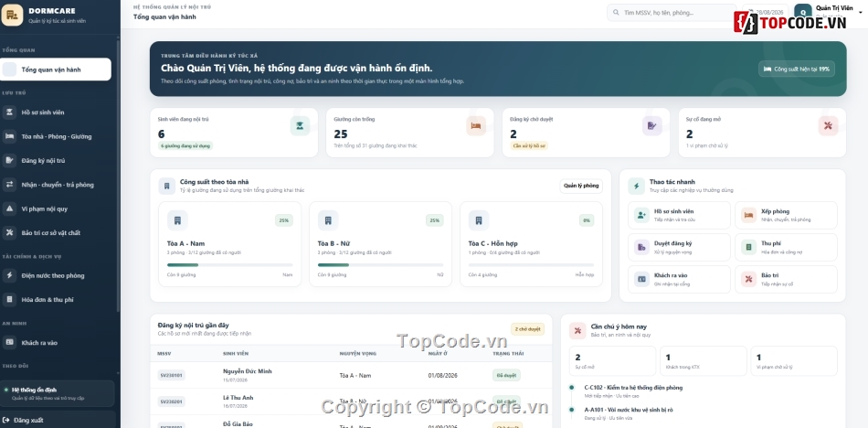Click the Giường còn trống bed icon

475,126
